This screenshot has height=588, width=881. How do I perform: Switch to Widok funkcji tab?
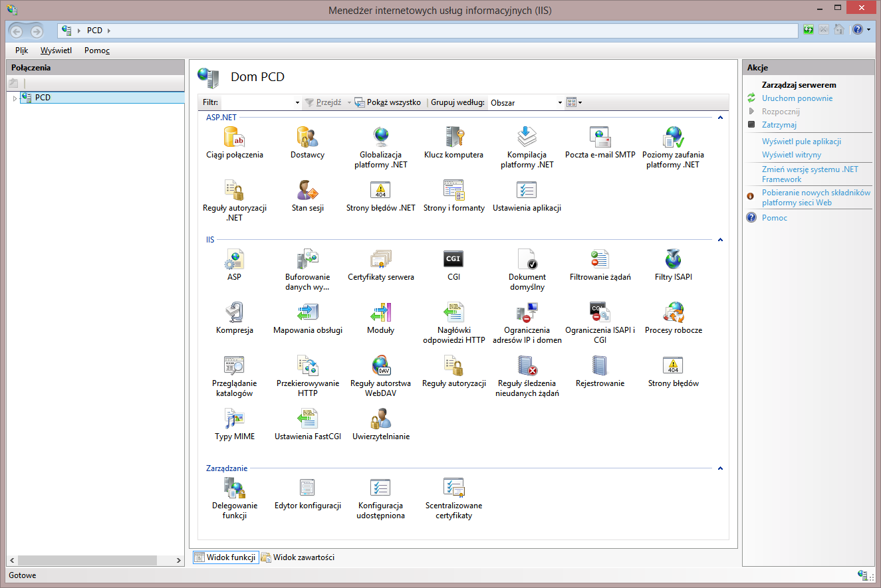(225, 557)
